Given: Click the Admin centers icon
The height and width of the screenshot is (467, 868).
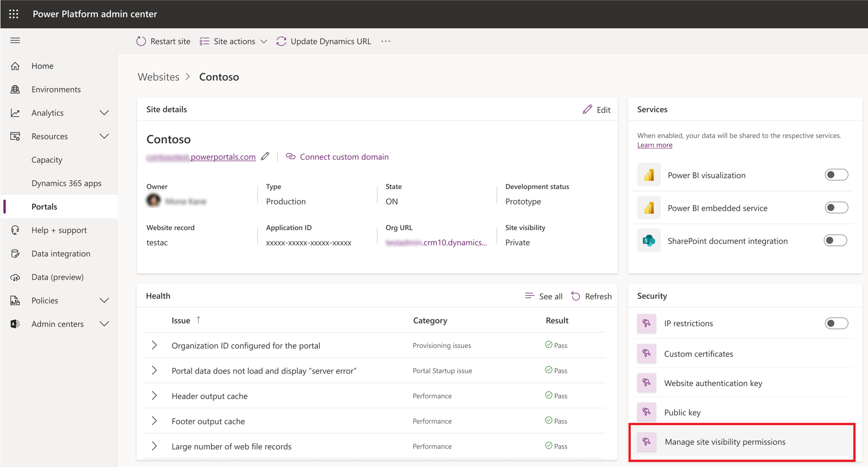Looking at the screenshot, I should coord(15,324).
